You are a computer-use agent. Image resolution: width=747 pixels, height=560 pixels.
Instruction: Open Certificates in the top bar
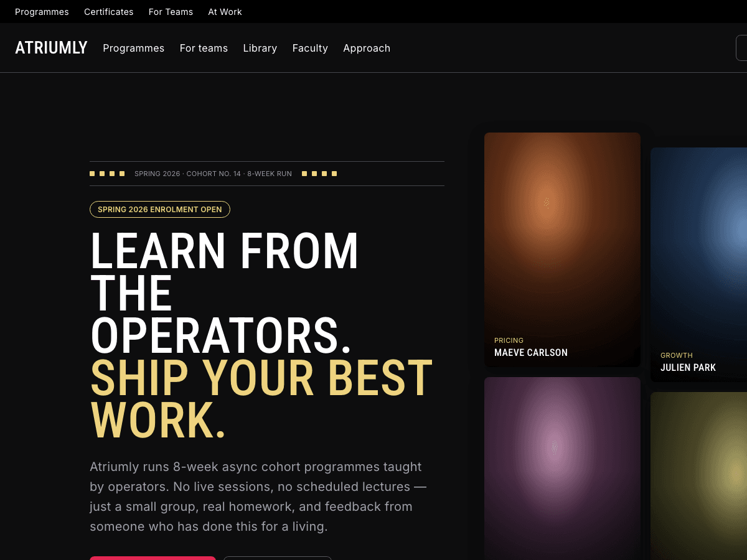[x=109, y=12]
